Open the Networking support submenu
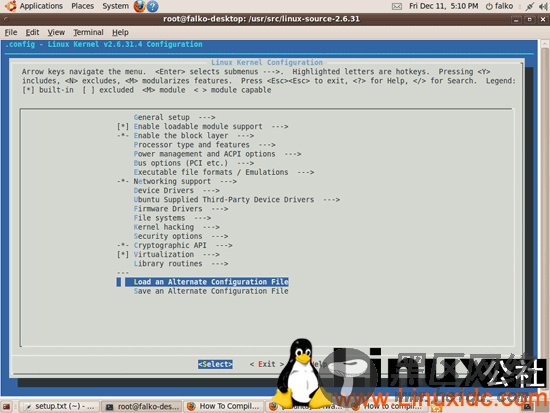550x413 pixels. [x=185, y=181]
